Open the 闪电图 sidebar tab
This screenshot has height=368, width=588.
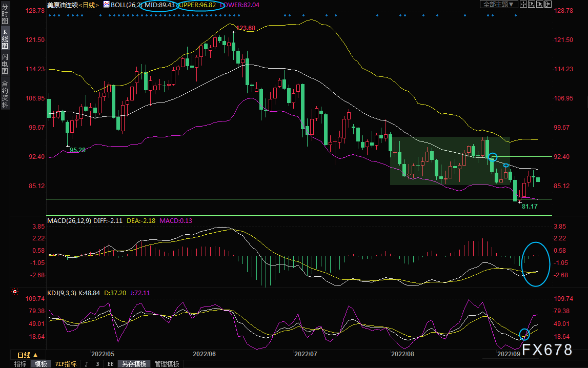click(5, 64)
